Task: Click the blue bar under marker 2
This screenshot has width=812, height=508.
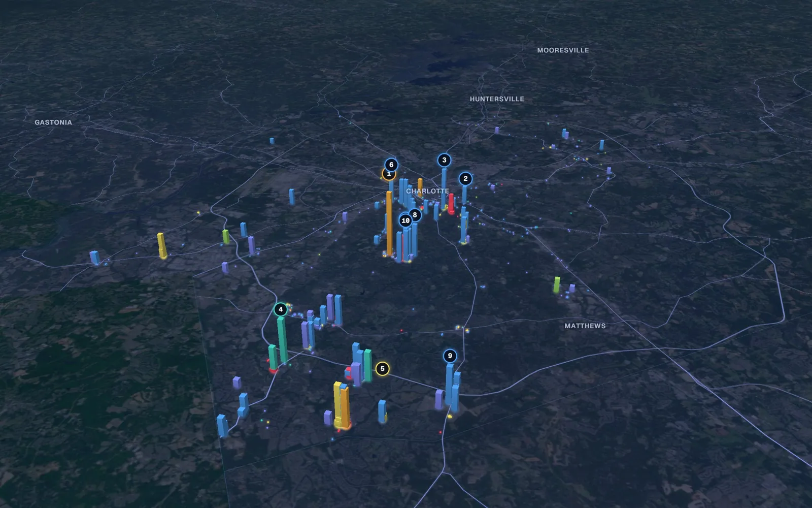Action: (x=464, y=195)
